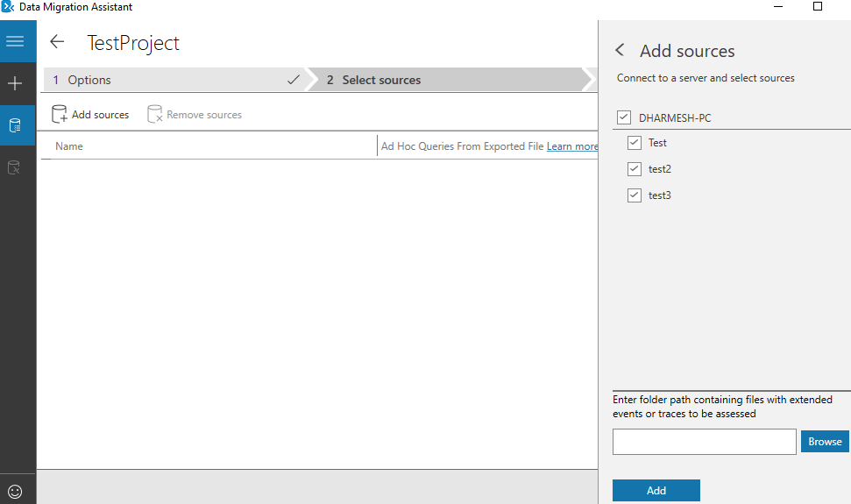Click the Name column header
The width and height of the screenshot is (851, 504).
click(69, 146)
